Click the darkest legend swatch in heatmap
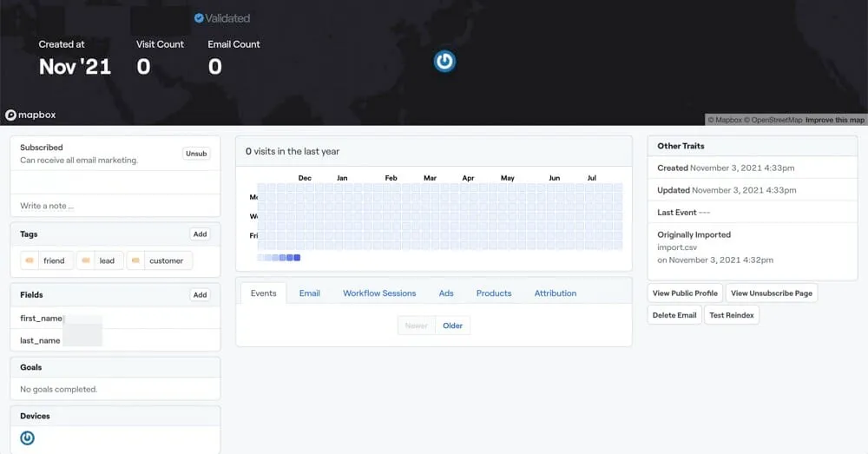 pos(297,258)
